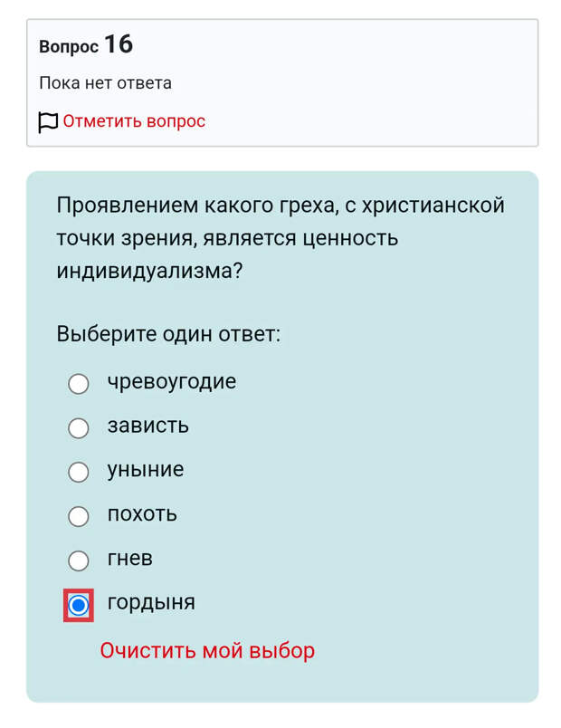Choose "гнев" from the answer list
Screen dimensions: 561x728
[79, 560]
